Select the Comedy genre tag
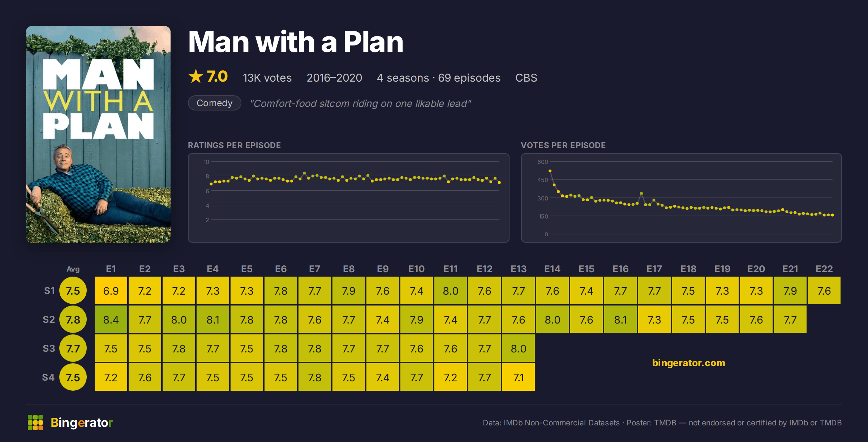Screen dimensions: 868x442 (215, 103)
